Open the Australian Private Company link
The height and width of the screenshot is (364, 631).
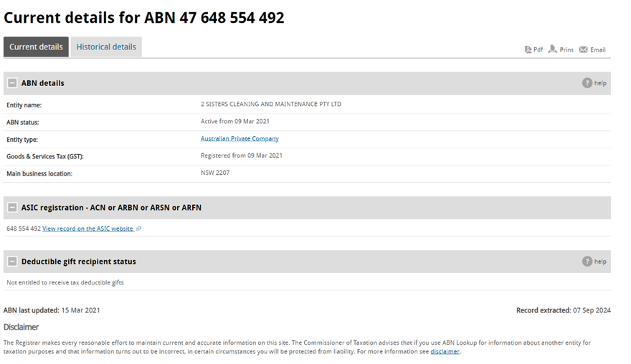[239, 139]
